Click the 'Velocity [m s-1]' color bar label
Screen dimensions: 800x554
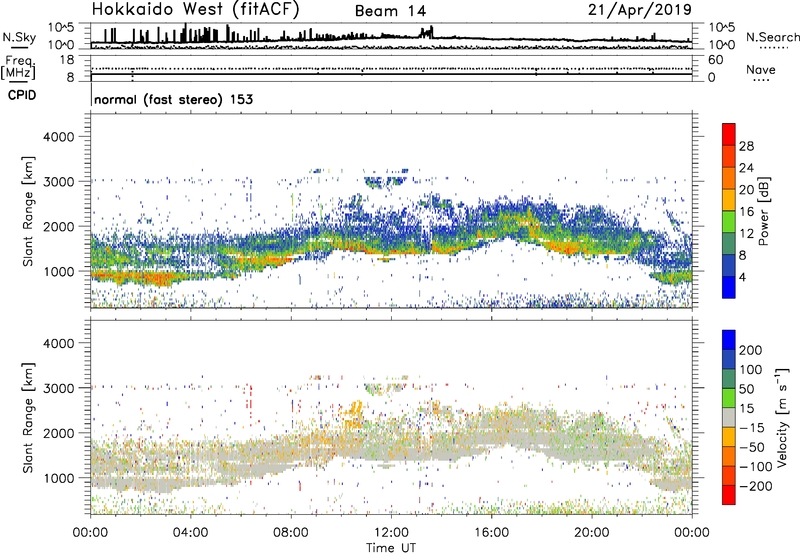point(781,417)
